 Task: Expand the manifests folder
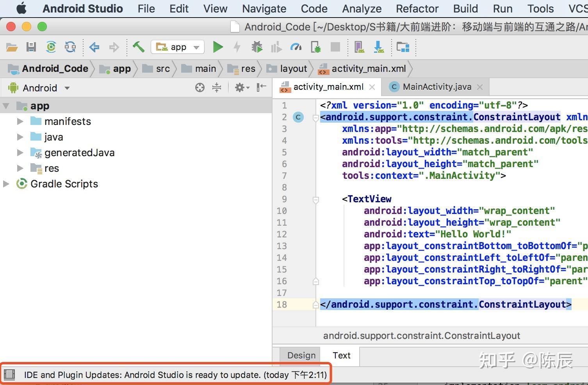coord(20,121)
